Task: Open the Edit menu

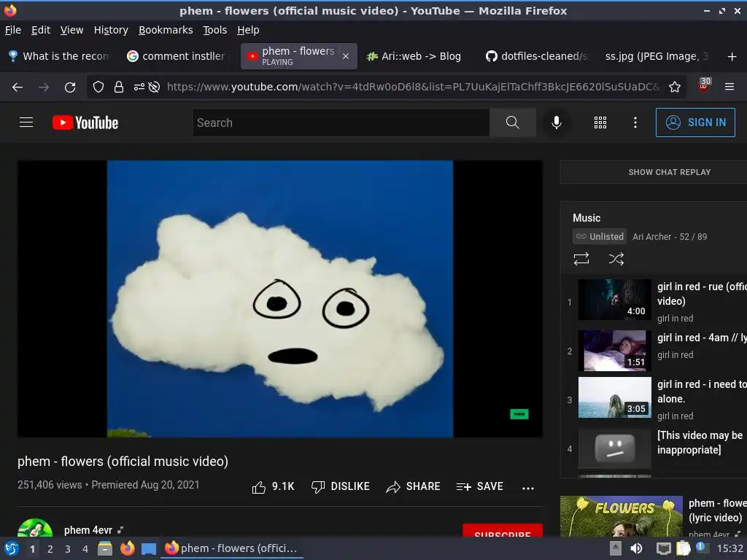Action: point(41,30)
